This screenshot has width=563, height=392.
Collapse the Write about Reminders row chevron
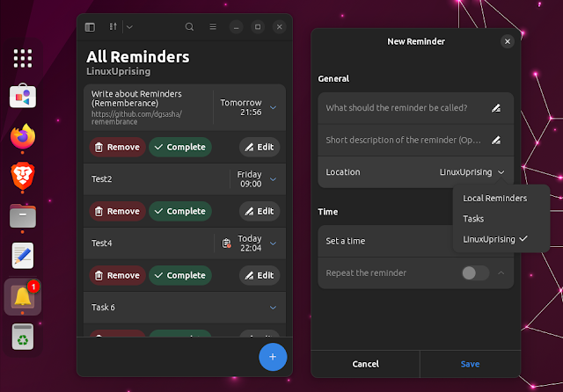[274, 107]
